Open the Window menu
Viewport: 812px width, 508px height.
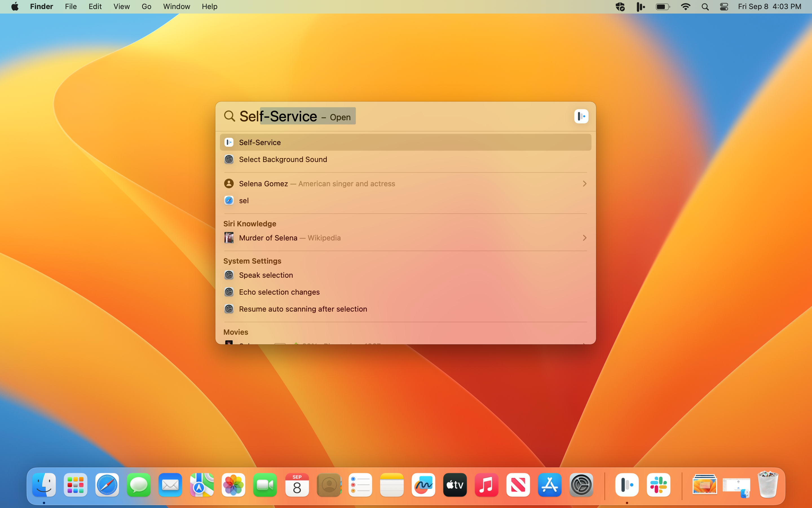coord(176,7)
